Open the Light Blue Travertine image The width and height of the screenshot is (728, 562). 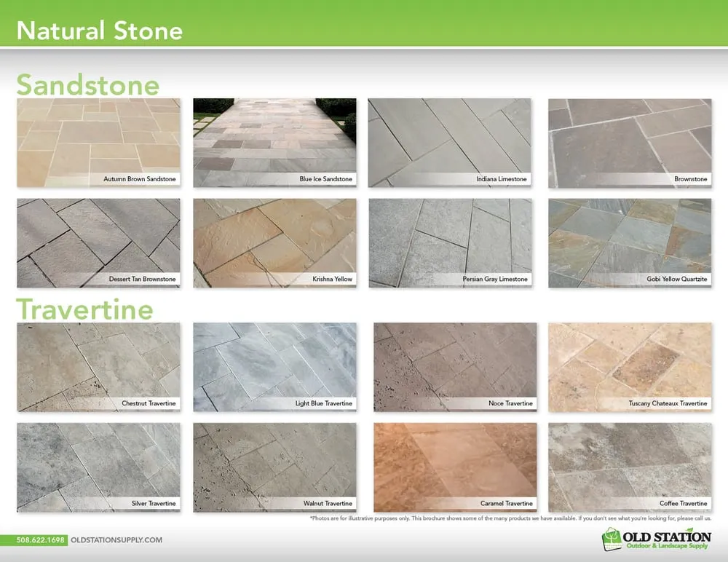[x=274, y=366]
